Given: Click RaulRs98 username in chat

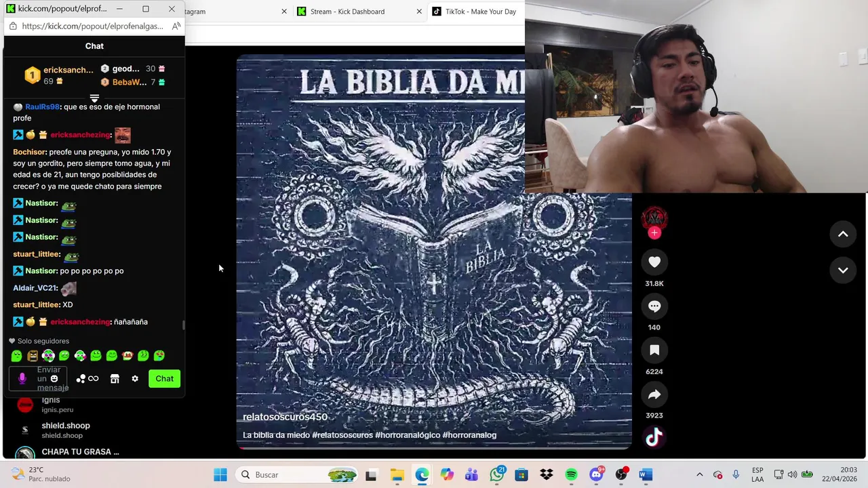Looking at the screenshot, I should [x=42, y=106].
